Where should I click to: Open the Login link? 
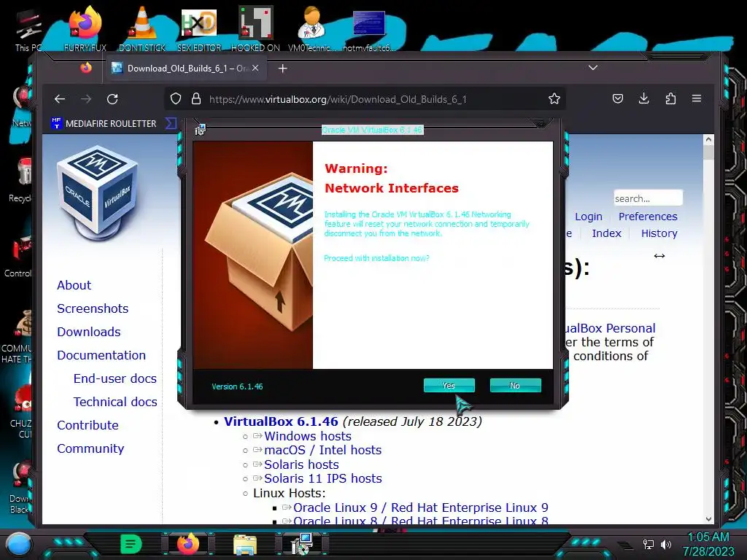[x=589, y=217]
